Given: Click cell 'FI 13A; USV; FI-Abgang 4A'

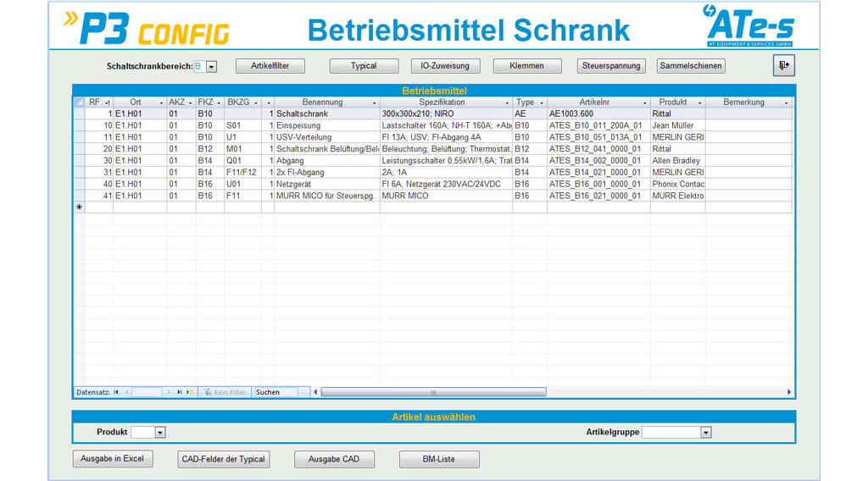Looking at the screenshot, I should [x=446, y=137].
